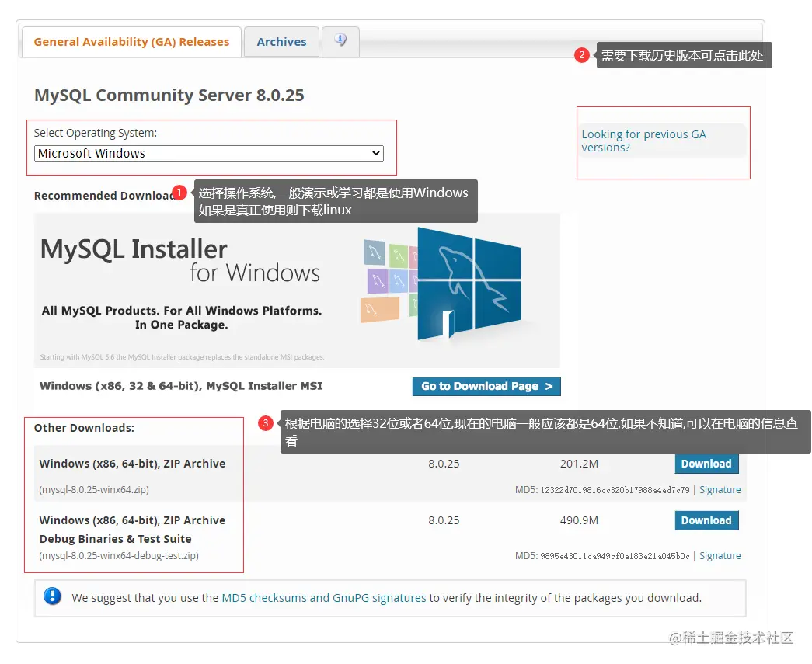
Task: Switch to the Archives tab
Action: click(281, 42)
